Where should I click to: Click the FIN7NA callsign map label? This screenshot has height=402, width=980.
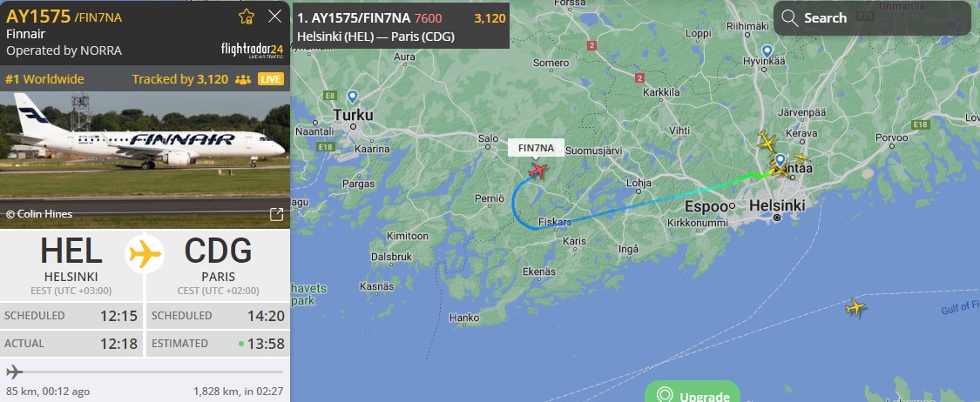click(537, 147)
